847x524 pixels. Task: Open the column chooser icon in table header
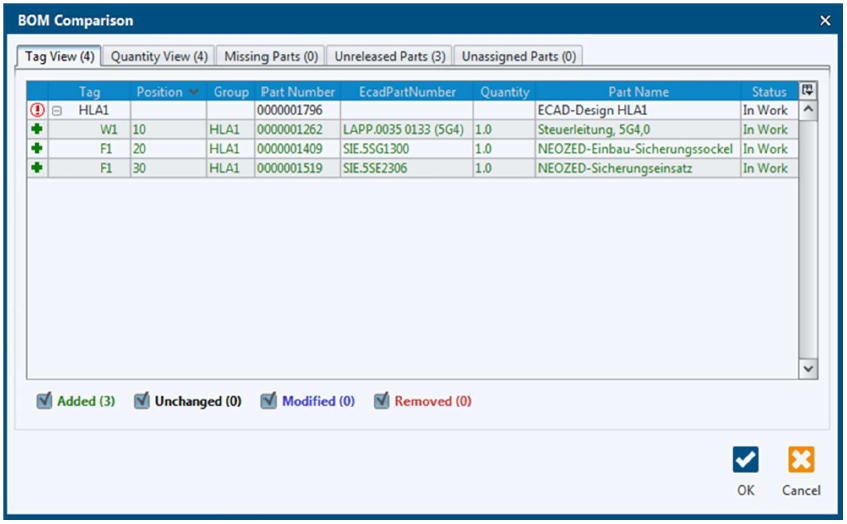click(x=808, y=91)
